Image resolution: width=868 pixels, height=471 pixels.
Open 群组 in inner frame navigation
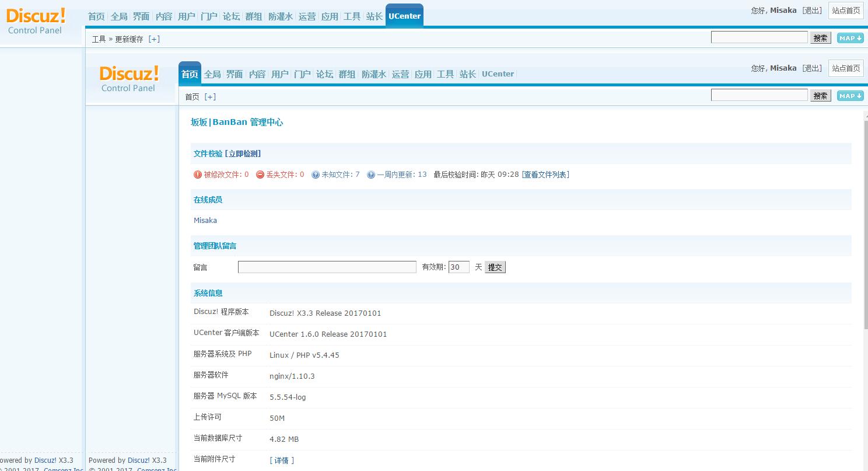347,74
